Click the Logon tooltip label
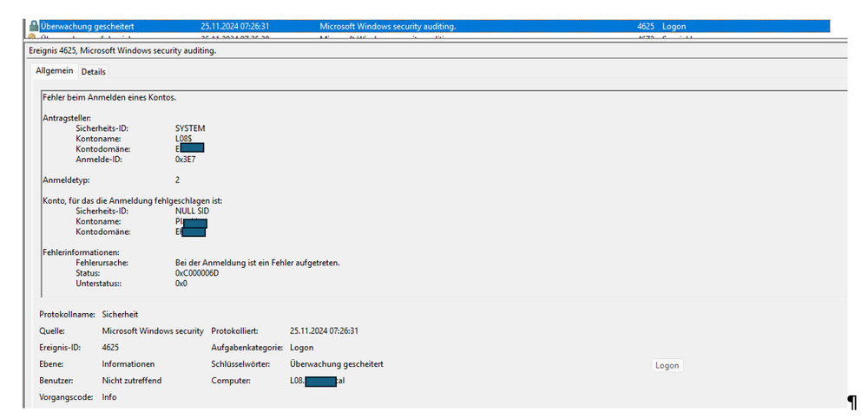 click(x=667, y=365)
